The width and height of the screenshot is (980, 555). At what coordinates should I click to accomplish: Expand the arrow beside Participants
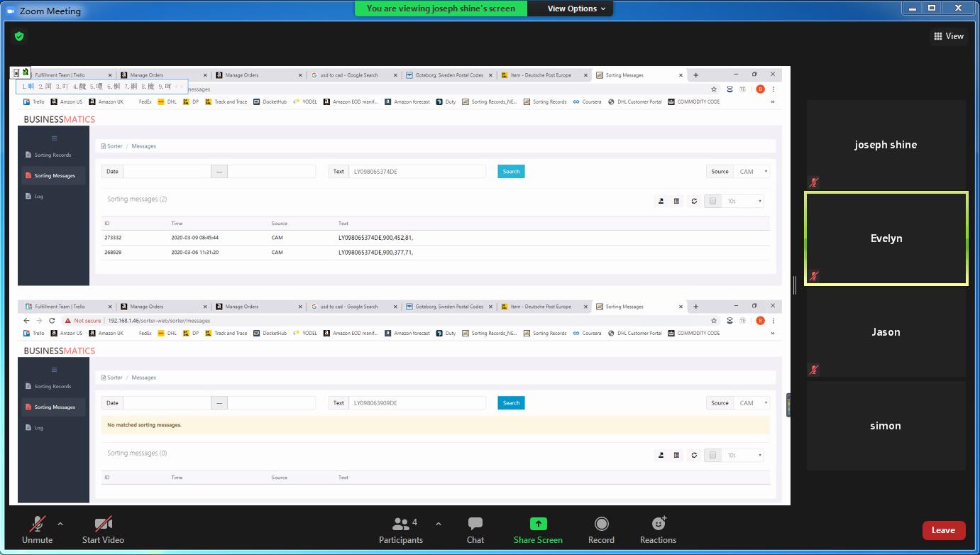(439, 524)
